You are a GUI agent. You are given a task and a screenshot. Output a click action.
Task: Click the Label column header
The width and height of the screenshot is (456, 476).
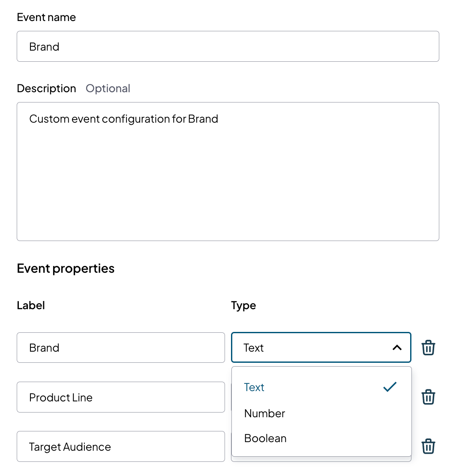pyautogui.click(x=31, y=305)
